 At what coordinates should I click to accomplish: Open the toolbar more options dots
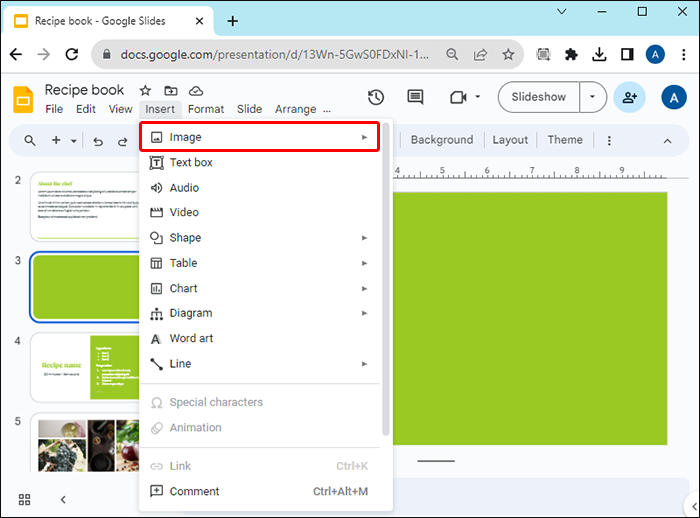tap(609, 141)
